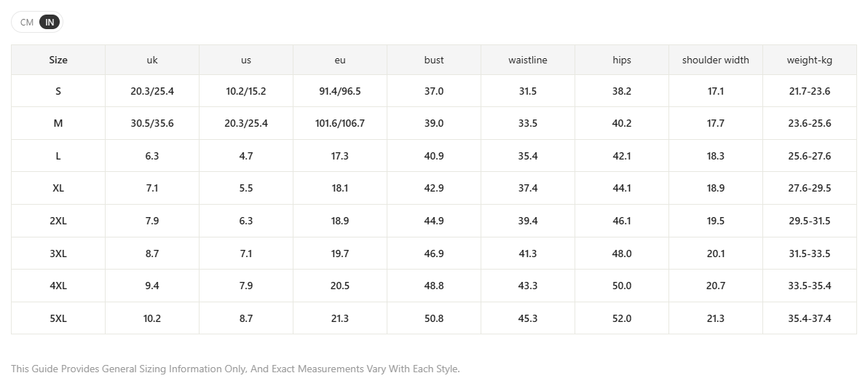This screenshot has width=868, height=389.
Task: Click the 25.6-27.6 weight value
Action: 809,156
